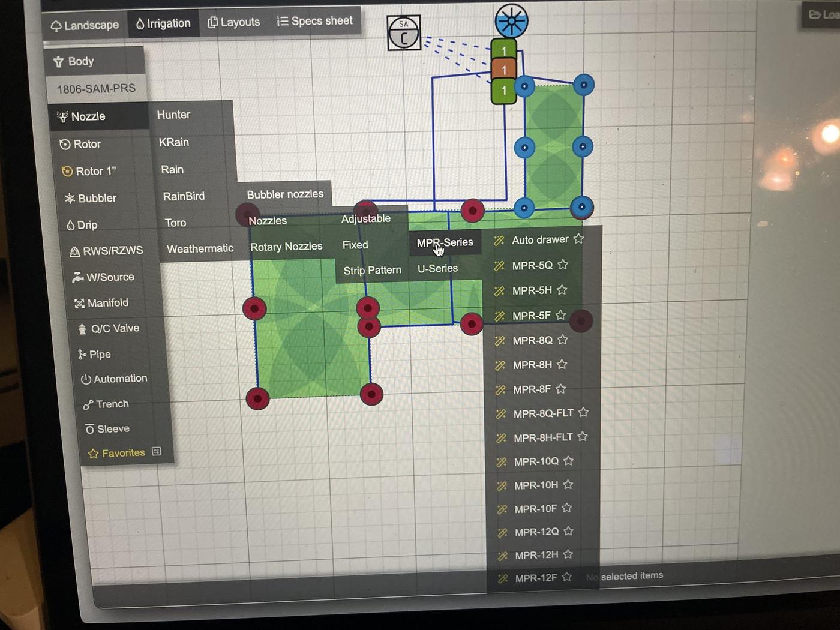
Task: Star the MPR-8Q-FLT nozzle
Action: click(583, 412)
